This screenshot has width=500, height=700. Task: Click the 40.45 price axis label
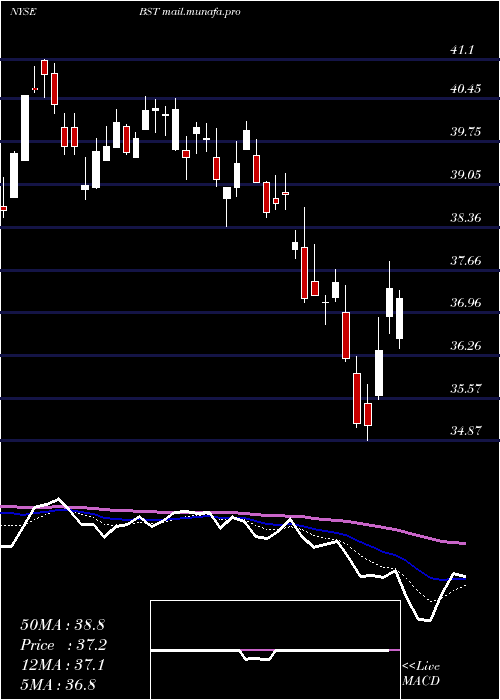point(465,89)
